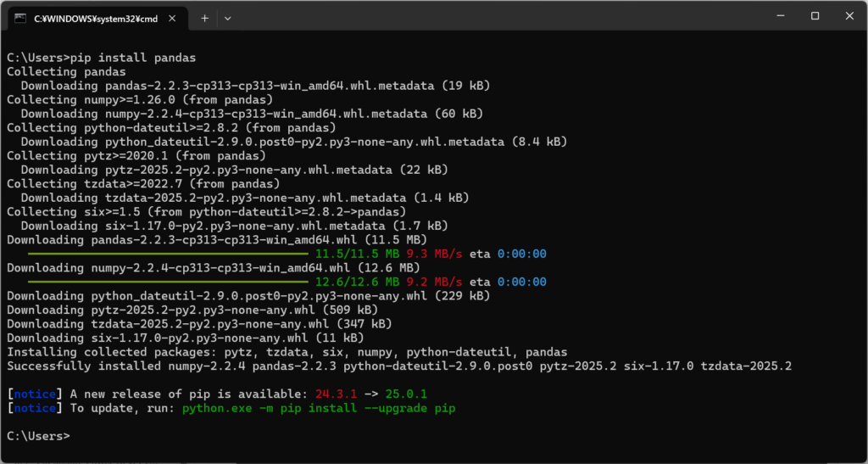Click the 'Successfully installed' line
This screenshot has height=464, width=868.
(399, 366)
